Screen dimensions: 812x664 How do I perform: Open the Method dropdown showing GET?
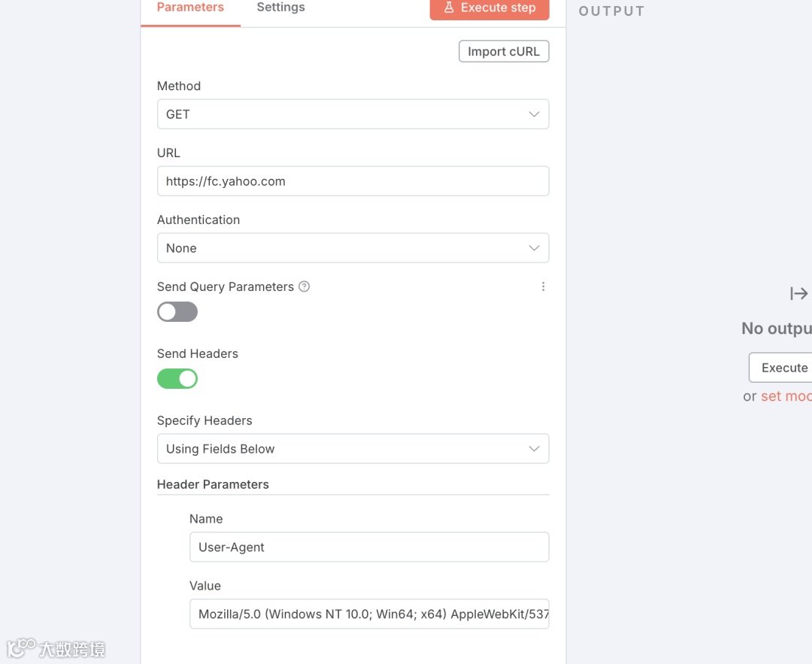click(x=338, y=114)
